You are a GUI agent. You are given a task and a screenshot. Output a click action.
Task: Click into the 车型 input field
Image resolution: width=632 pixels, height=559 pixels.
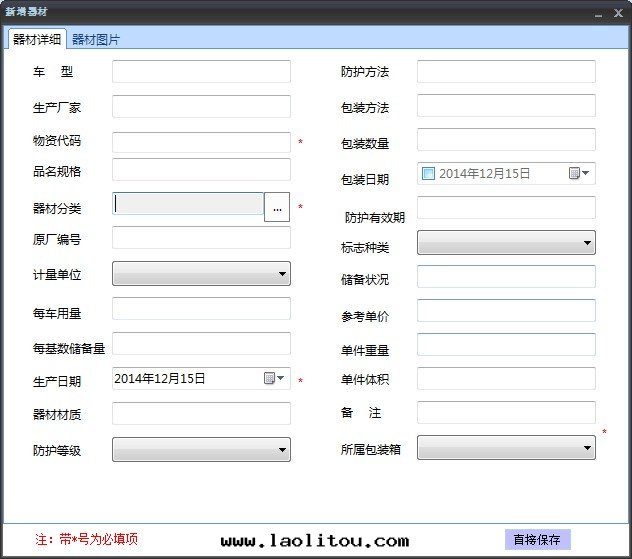coord(201,72)
